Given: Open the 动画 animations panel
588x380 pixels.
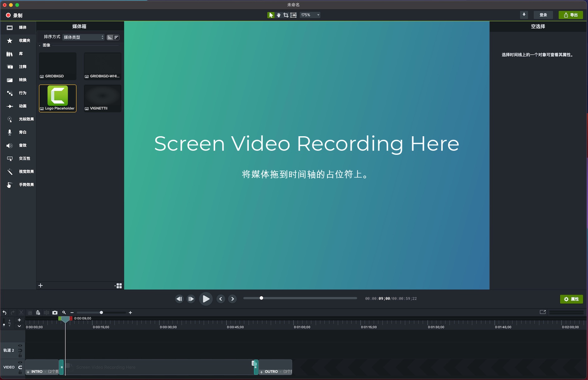Looking at the screenshot, I should pyautogui.click(x=18, y=106).
